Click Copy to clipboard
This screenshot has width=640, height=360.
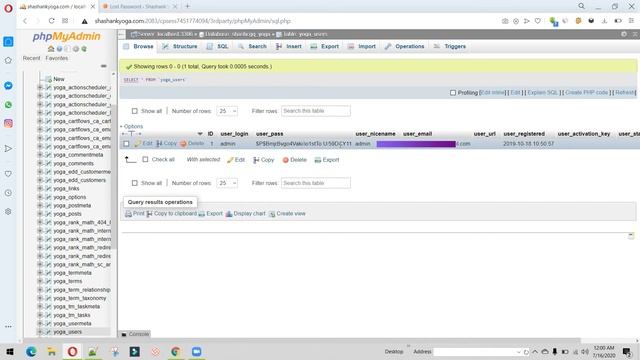(171, 213)
